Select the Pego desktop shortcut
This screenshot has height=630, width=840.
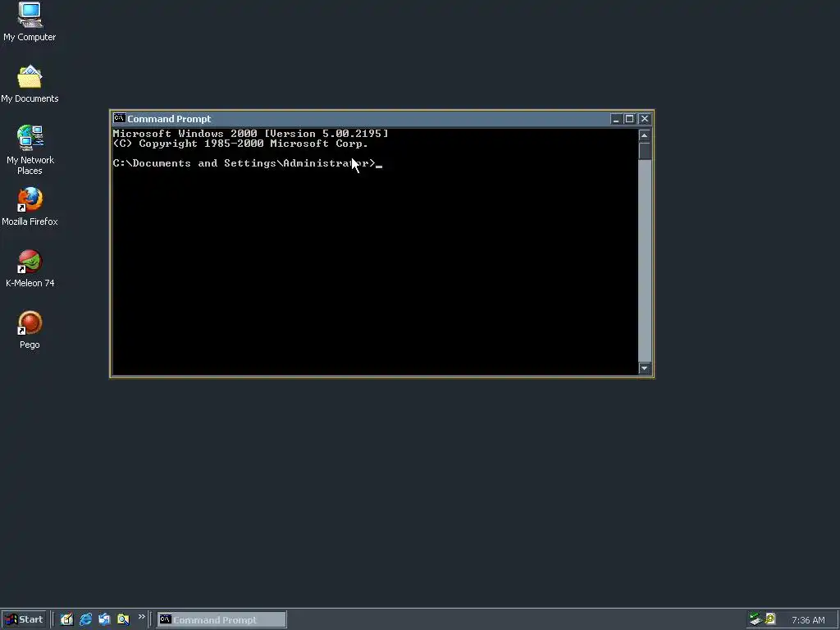point(30,330)
